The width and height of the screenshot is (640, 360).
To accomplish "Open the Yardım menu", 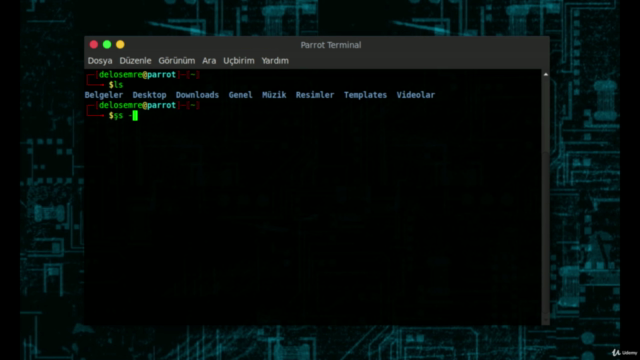I will pyautogui.click(x=275, y=61).
